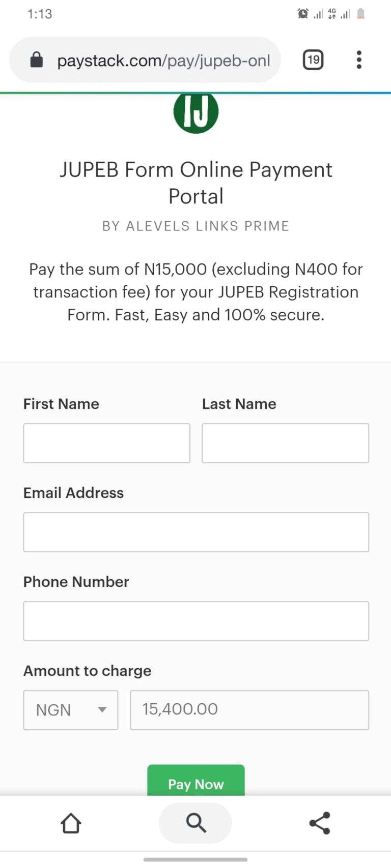The image size is (391, 868).
Task: Tap the paystack.com URL address bar
Action: [x=163, y=61]
